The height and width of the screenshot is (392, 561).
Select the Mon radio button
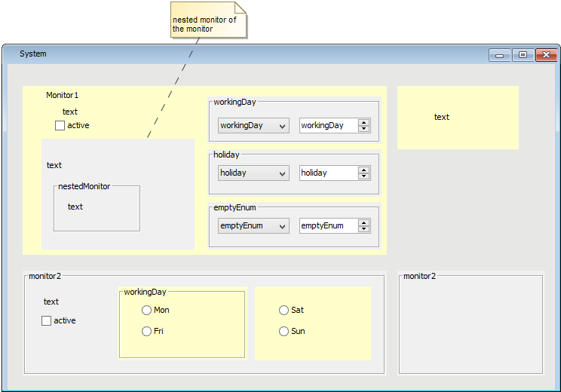point(146,311)
